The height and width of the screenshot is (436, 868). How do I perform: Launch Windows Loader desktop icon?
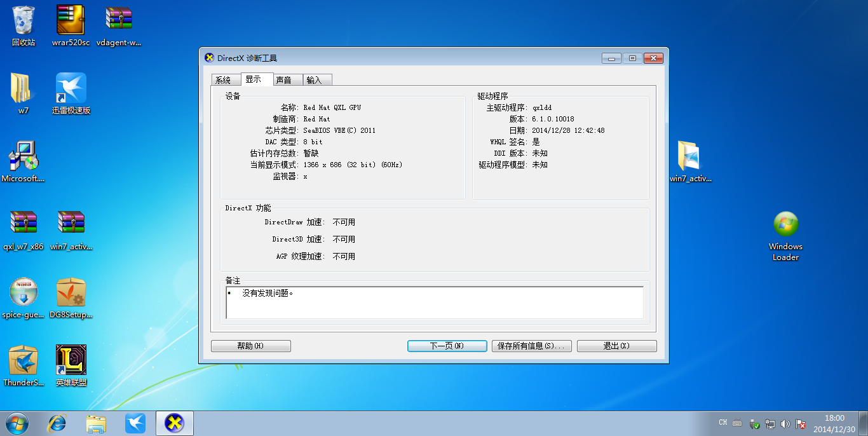tap(786, 235)
